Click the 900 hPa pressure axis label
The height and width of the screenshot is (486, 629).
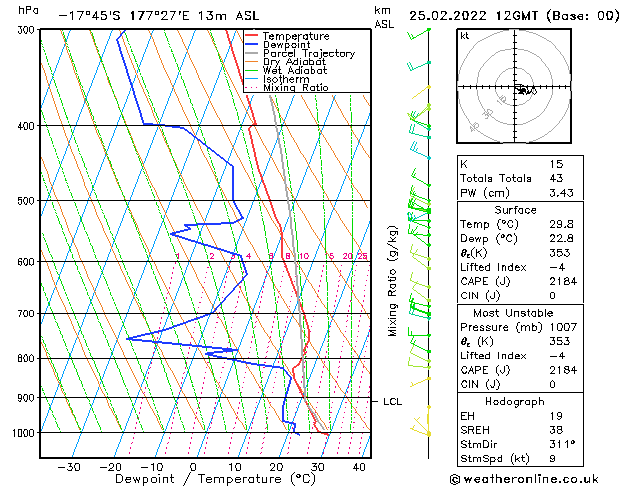[x=28, y=398]
